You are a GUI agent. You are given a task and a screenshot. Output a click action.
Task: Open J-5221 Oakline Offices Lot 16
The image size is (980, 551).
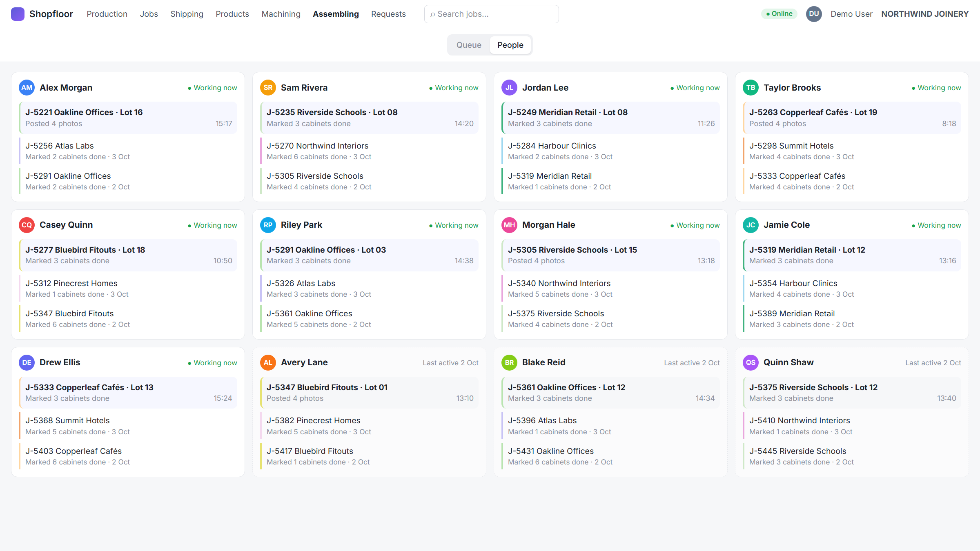click(x=128, y=118)
